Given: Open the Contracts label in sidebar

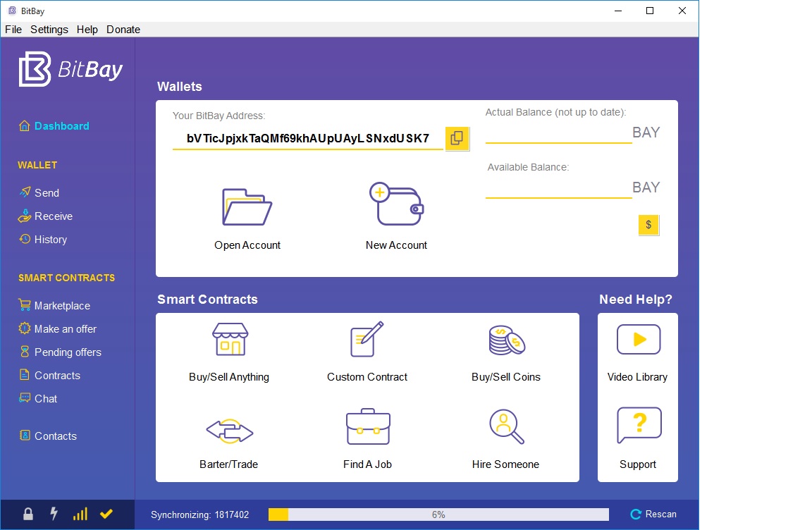Looking at the screenshot, I should [57, 375].
